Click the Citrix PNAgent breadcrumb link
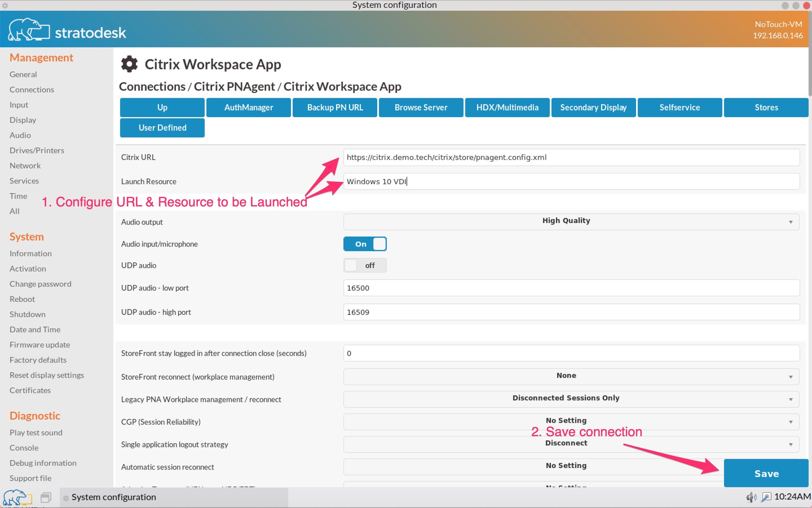The height and width of the screenshot is (508, 812). [x=234, y=87]
